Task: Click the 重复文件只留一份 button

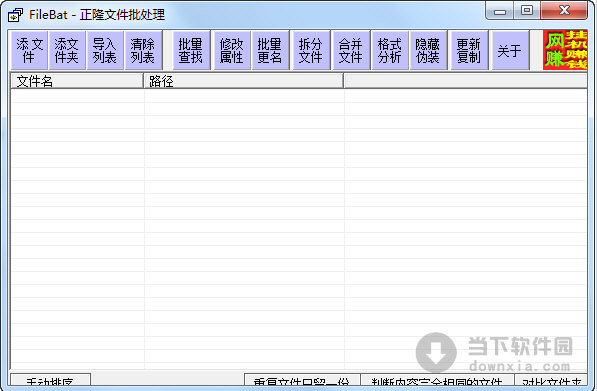Action: point(302,381)
